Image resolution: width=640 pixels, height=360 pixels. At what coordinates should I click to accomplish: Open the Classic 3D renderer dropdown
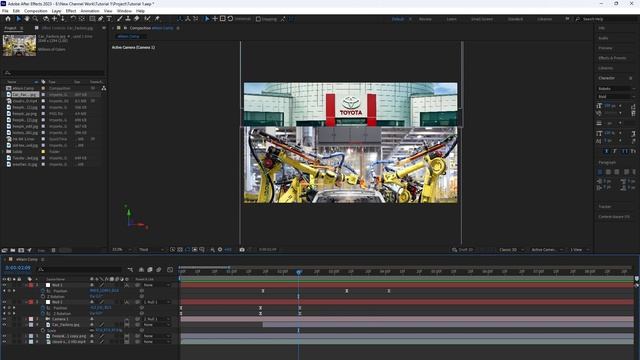click(x=511, y=250)
